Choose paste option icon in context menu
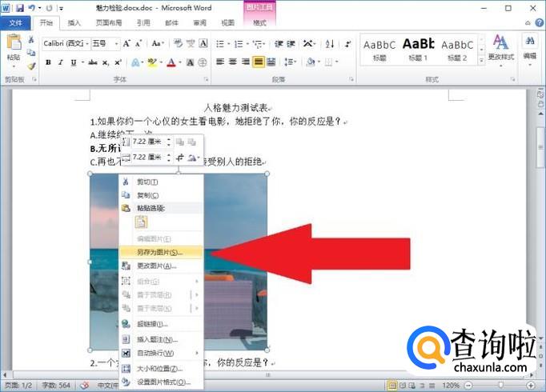This screenshot has width=546, height=392. [141, 222]
